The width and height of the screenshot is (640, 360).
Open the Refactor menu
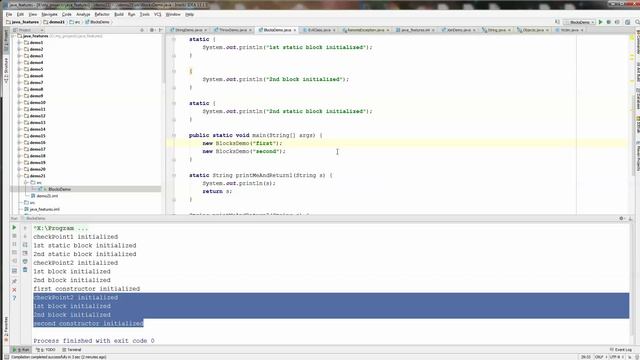pyautogui.click(x=102, y=14)
